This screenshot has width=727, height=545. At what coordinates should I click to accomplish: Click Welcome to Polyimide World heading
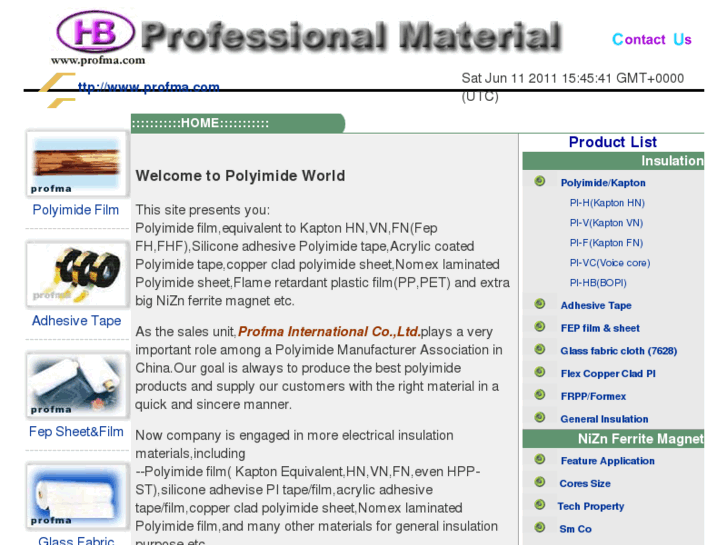pos(240,176)
